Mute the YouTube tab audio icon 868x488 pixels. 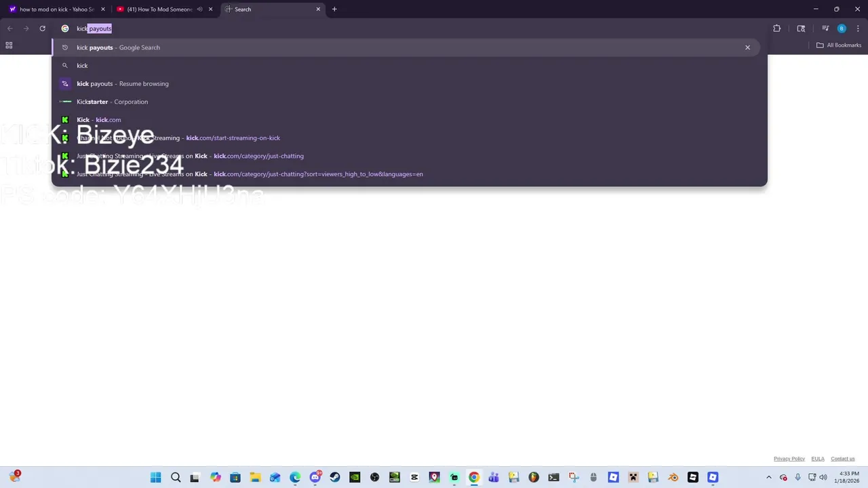point(199,9)
